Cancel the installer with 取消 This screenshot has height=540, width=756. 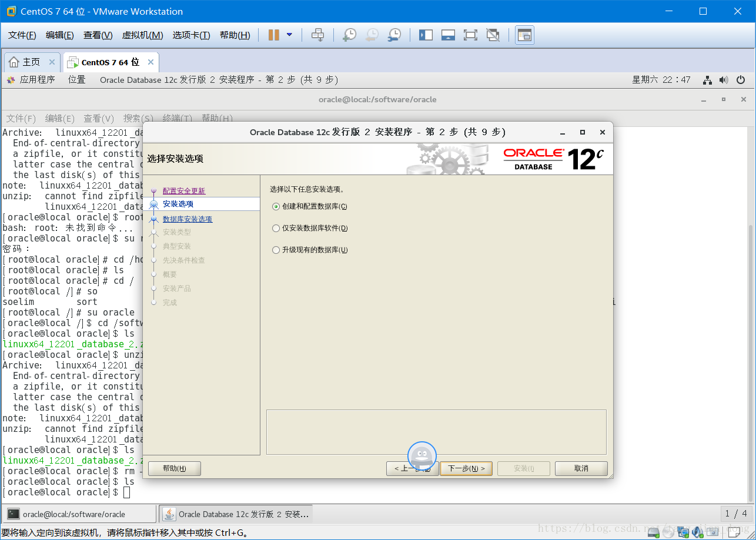[581, 468]
